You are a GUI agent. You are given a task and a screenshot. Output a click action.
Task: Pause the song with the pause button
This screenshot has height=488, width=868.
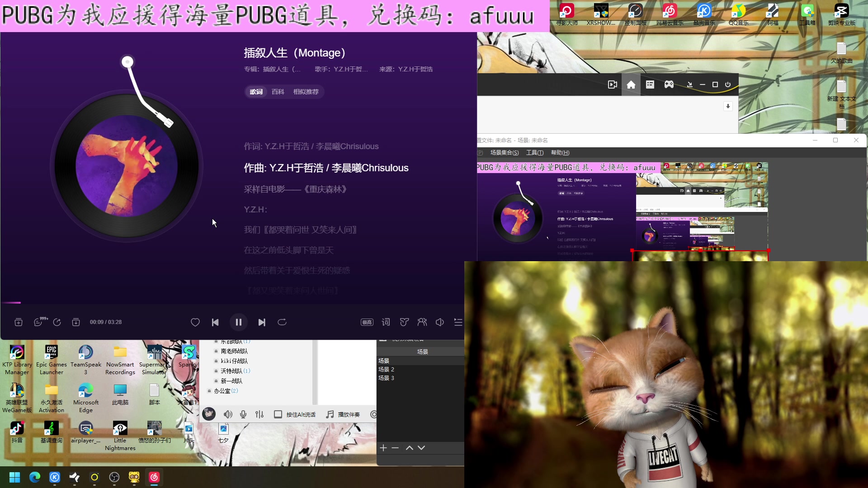pyautogui.click(x=239, y=322)
